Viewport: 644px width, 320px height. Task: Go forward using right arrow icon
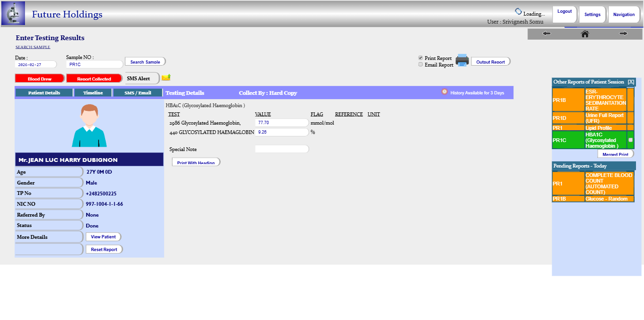(623, 34)
